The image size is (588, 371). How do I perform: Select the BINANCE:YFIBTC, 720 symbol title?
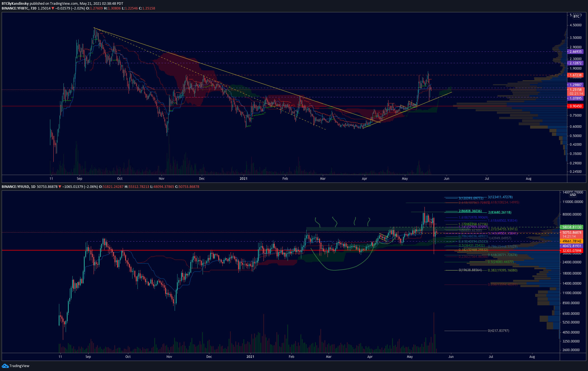point(19,8)
